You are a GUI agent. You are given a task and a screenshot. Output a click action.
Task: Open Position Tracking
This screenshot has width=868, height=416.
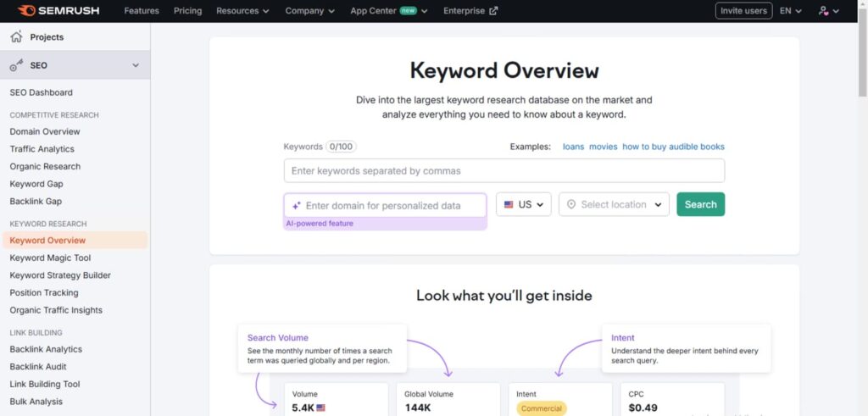44,292
